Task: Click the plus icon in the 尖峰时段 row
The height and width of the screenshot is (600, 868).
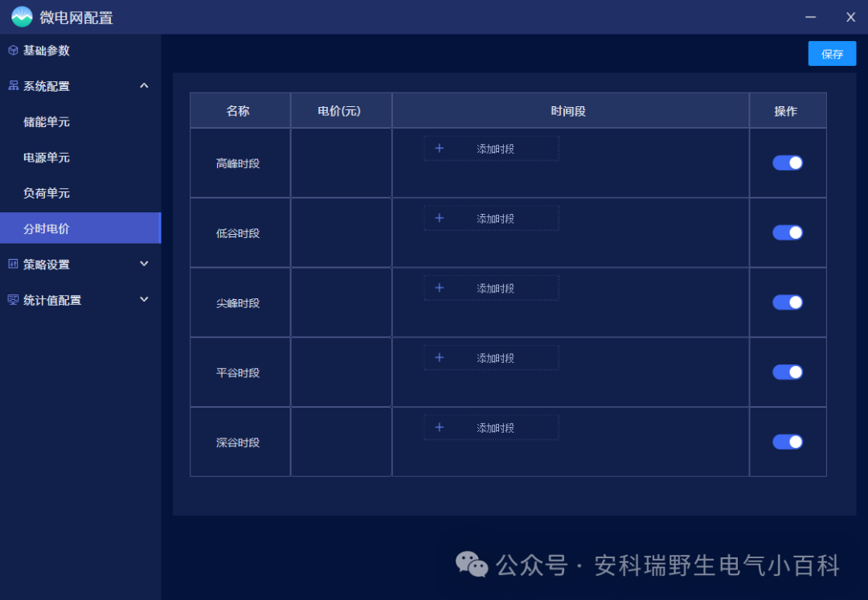Action: click(x=440, y=288)
